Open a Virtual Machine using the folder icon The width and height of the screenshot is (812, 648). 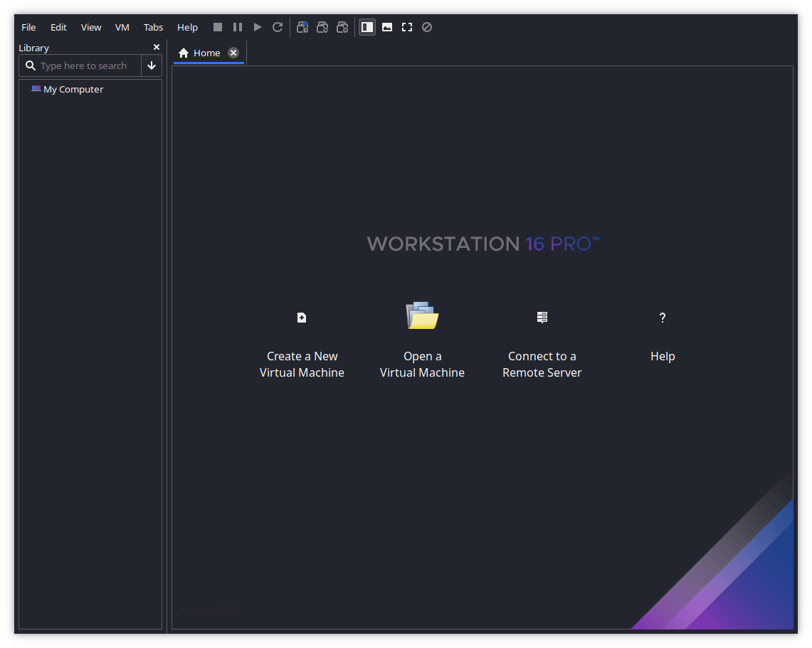point(422,315)
